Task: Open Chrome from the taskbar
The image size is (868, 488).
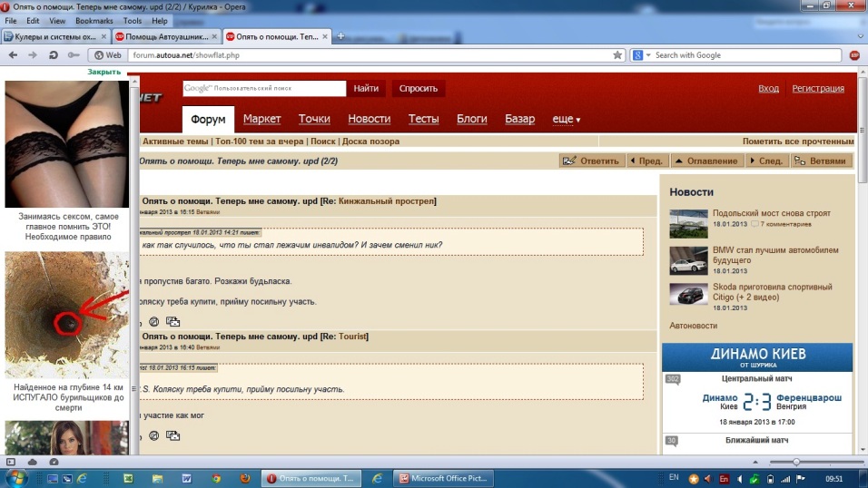Action: click(216, 477)
